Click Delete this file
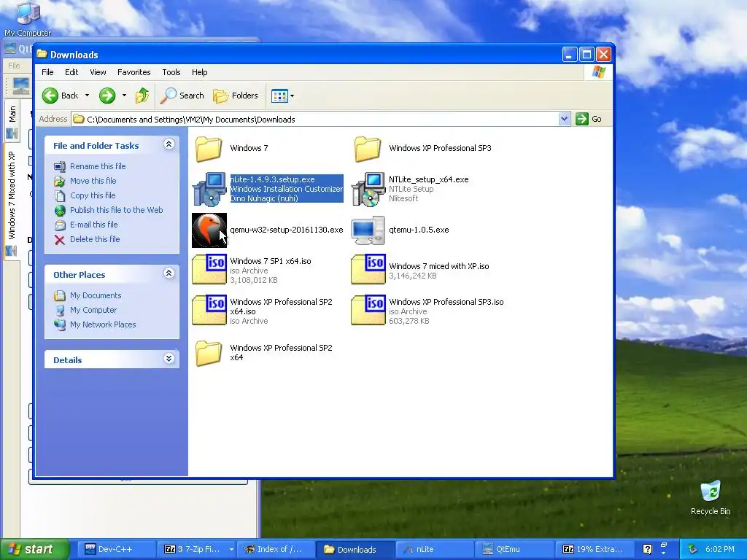The image size is (747, 560). pyautogui.click(x=95, y=239)
